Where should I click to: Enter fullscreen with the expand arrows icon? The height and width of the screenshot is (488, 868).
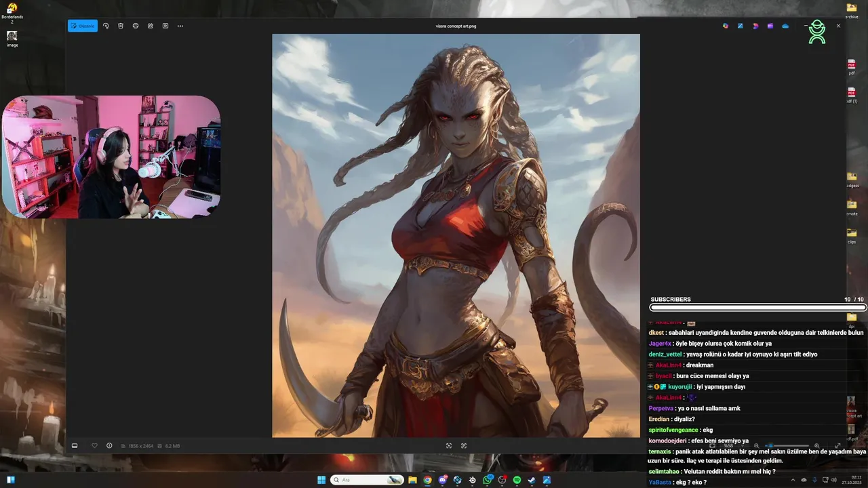coord(837,445)
